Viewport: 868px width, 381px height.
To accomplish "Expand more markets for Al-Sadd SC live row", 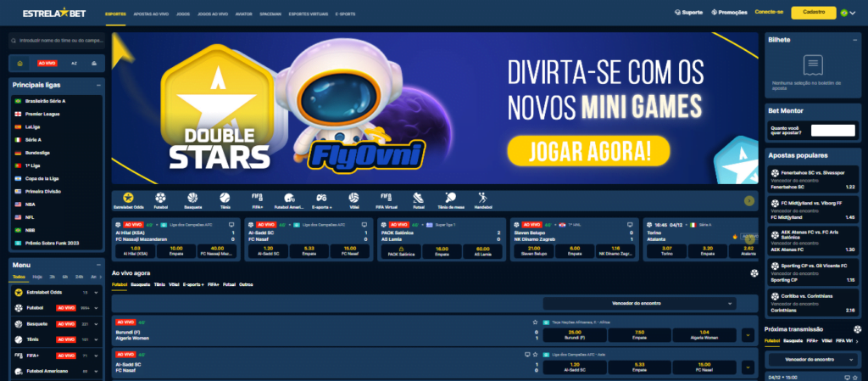I will coord(748,367).
